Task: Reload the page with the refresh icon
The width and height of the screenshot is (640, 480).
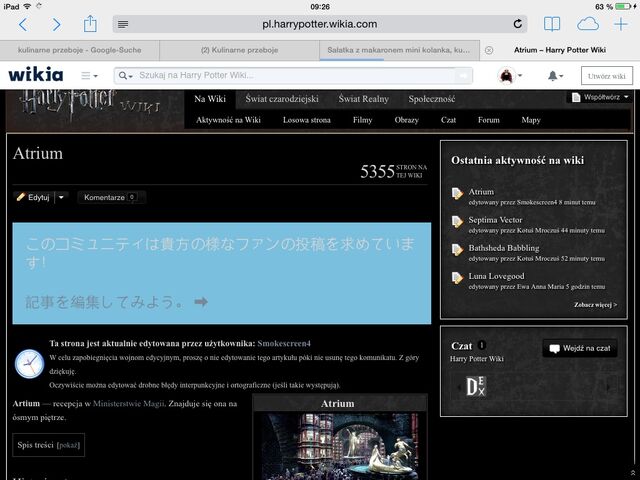Action: click(x=518, y=24)
